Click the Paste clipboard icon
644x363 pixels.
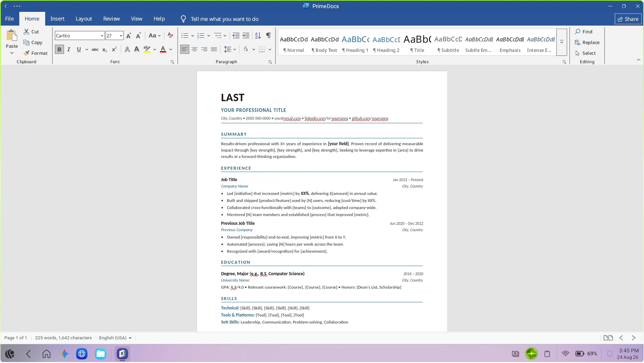pyautogui.click(x=12, y=35)
